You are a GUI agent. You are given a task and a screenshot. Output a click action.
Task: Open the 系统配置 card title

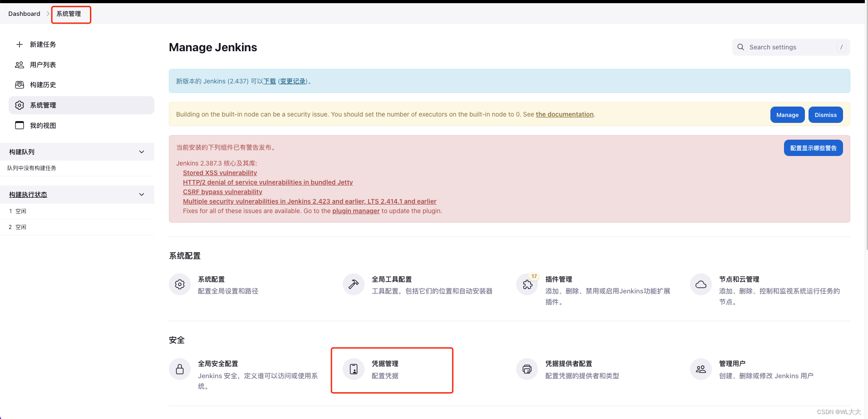coord(211,279)
